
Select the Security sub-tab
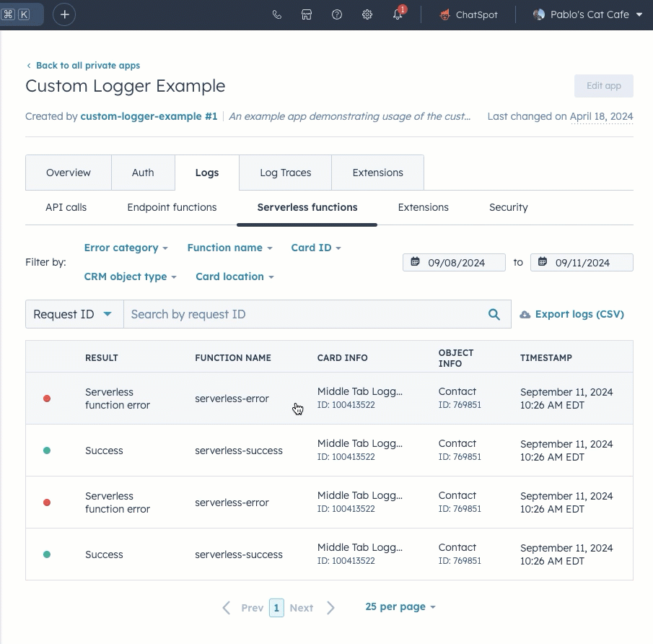[x=508, y=207]
